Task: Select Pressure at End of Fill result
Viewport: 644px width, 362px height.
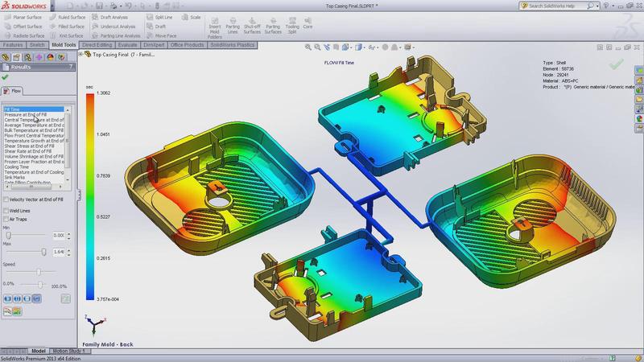Action: [x=25, y=114]
